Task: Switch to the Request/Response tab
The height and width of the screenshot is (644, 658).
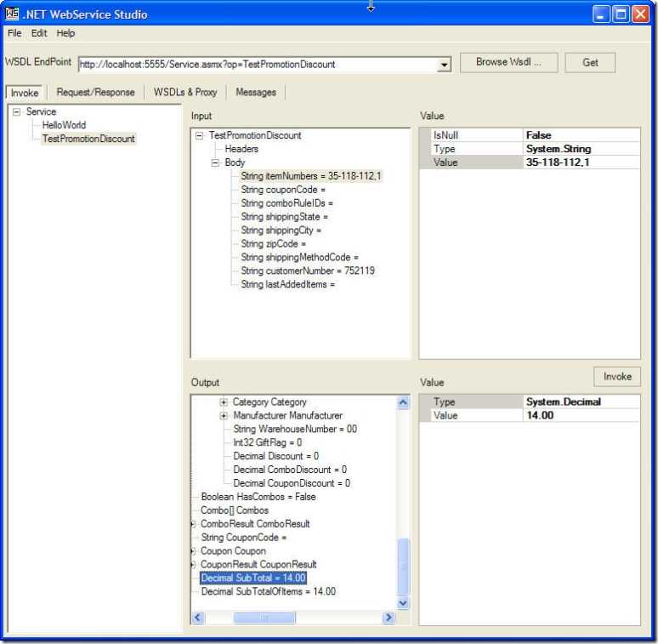Action: (x=96, y=92)
